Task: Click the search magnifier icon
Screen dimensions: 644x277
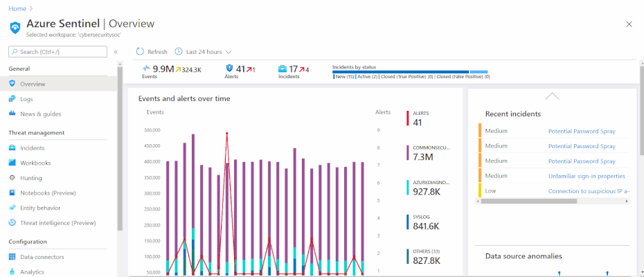Action: (x=15, y=52)
